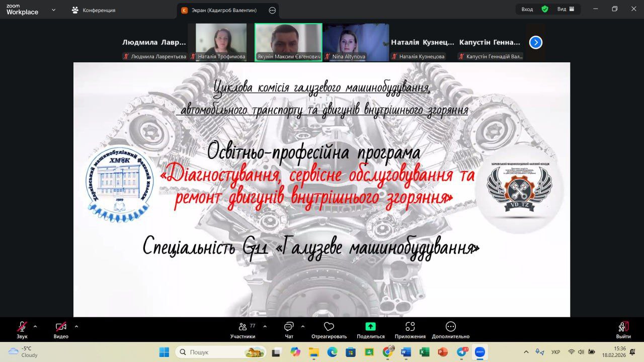Select Nina Altynova's video thumbnail

tap(356, 42)
